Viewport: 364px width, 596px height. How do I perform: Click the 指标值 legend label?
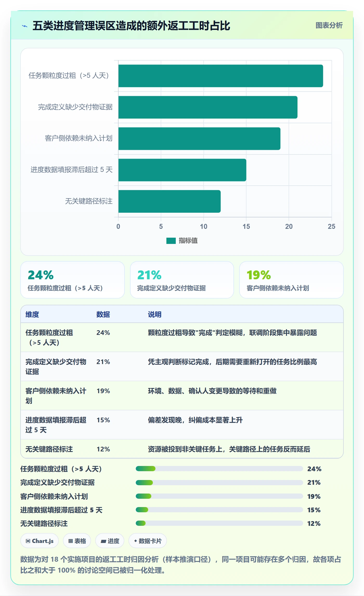[x=188, y=241]
